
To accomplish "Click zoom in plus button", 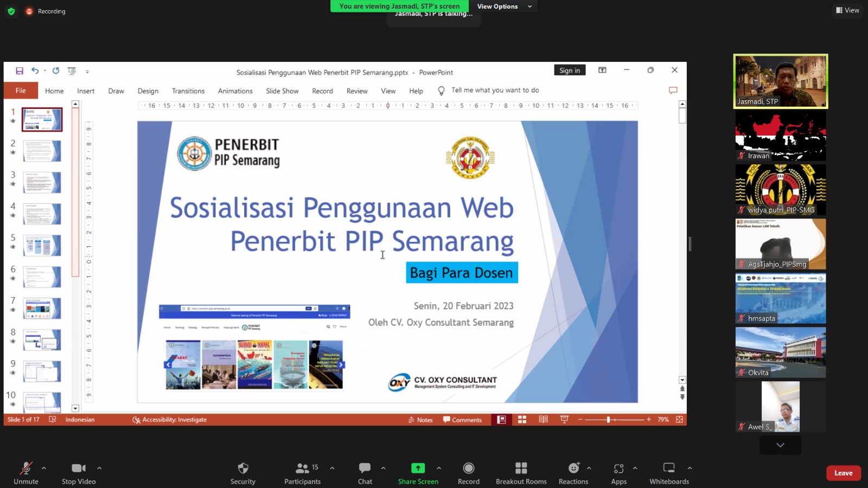I will (649, 420).
